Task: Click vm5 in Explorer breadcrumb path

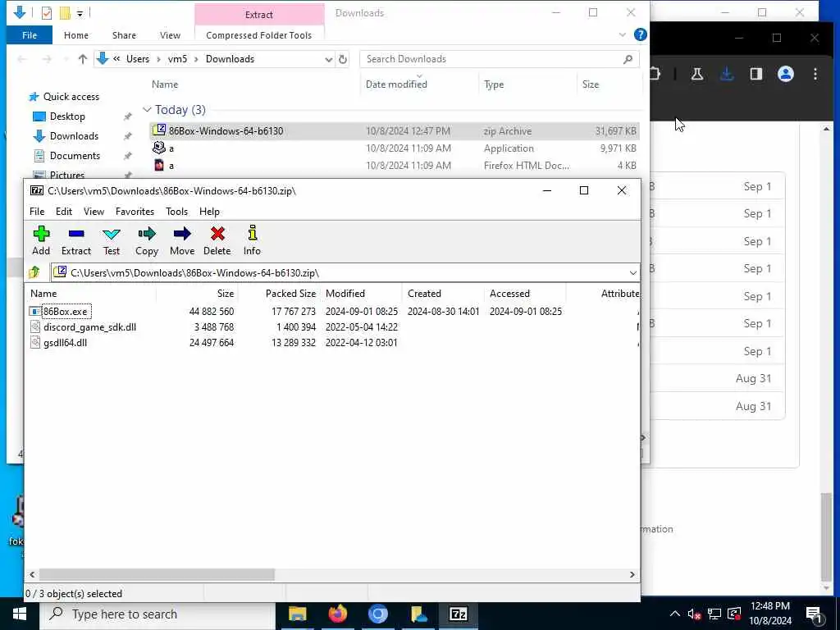Action: [177, 59]
